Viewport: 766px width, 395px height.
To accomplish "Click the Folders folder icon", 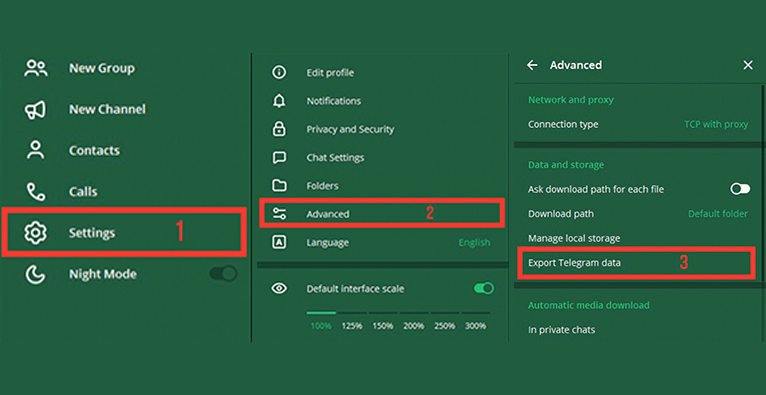I will 279,186.
